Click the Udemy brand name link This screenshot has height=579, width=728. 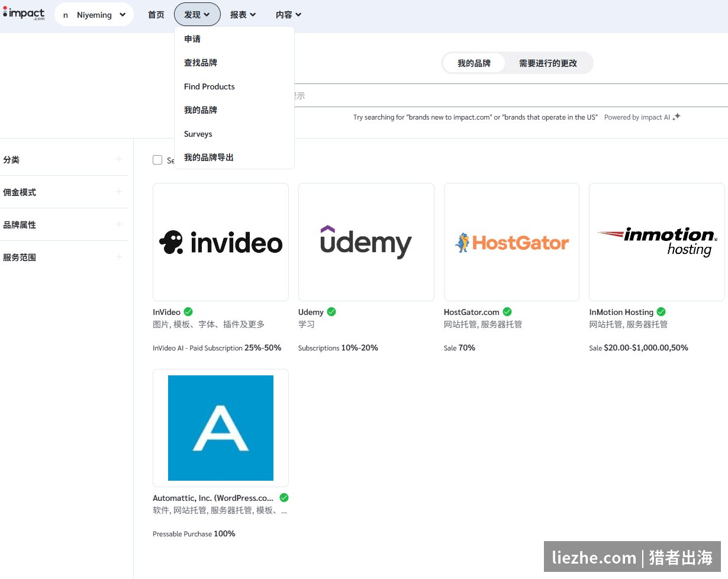point(311,312)
